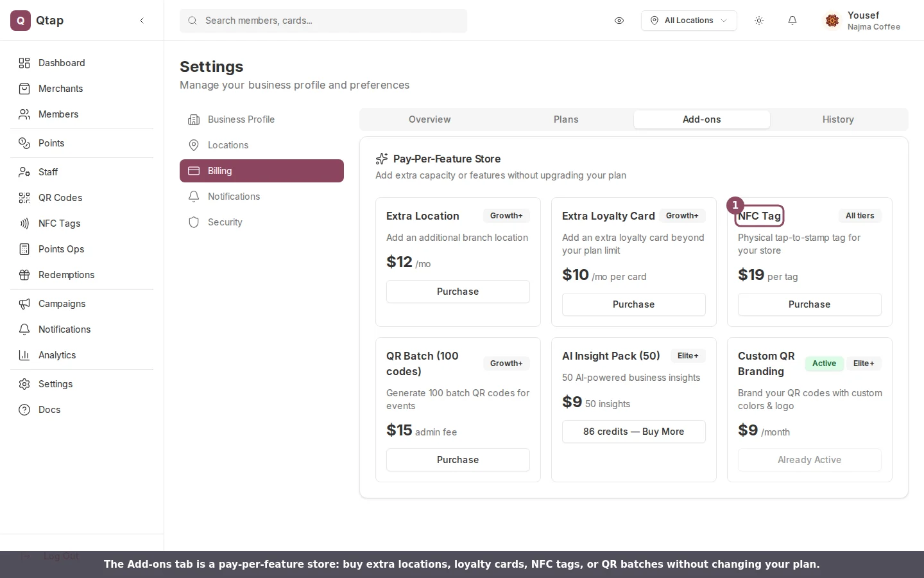The image size is (924, 578).
Task: Open the Points page
Action: 82,143
